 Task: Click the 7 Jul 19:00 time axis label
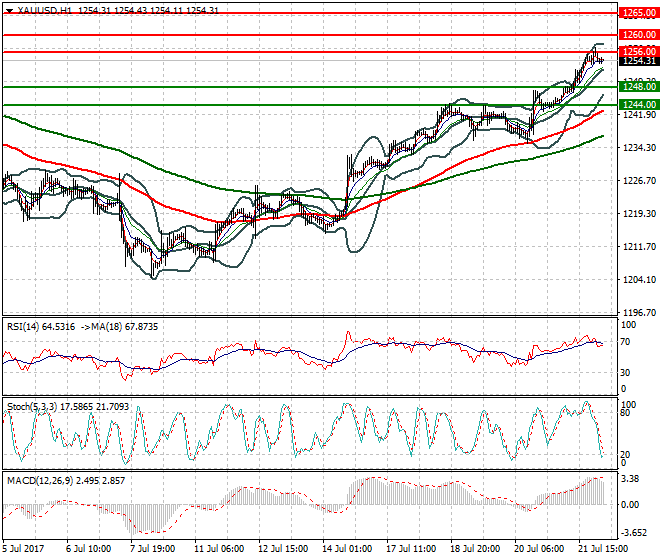point(152,549)
